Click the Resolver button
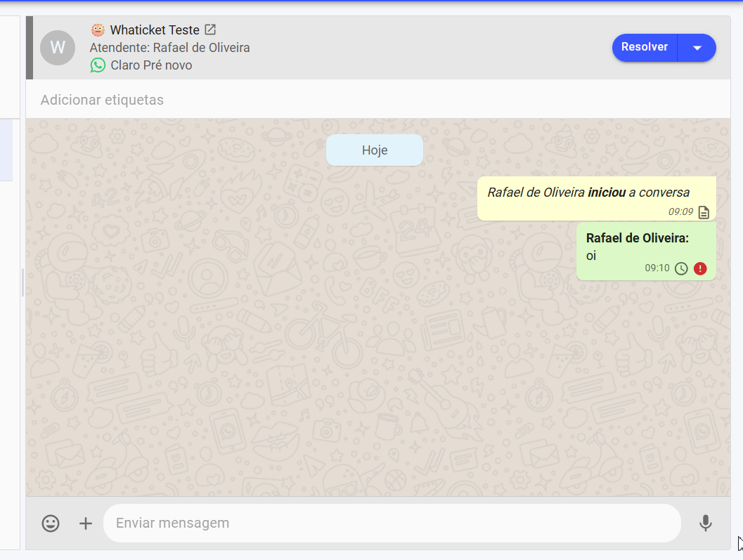 [x=645, y=47]
